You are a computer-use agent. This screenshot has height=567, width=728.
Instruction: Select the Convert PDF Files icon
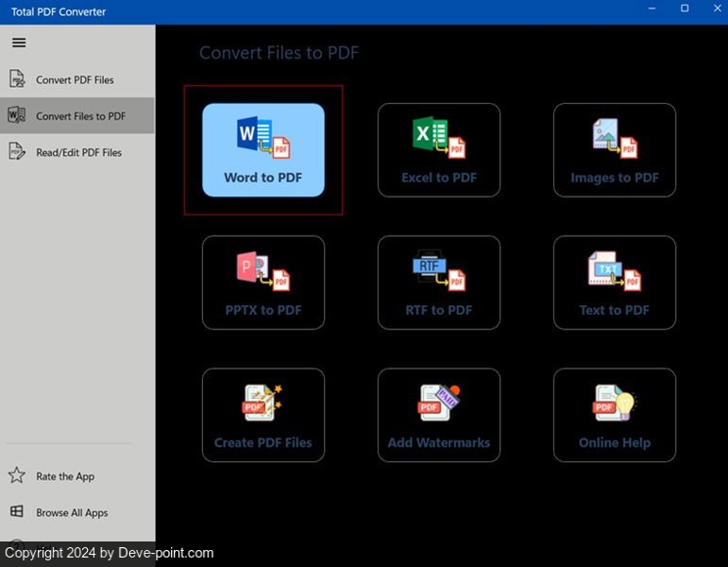(x=18, y=79)
